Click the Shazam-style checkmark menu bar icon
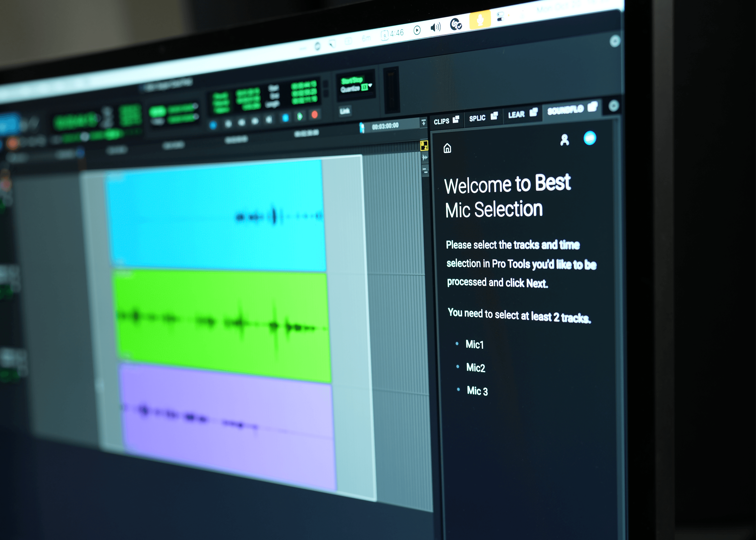This screenshot has height=540, width=756. tap(455, 24)
